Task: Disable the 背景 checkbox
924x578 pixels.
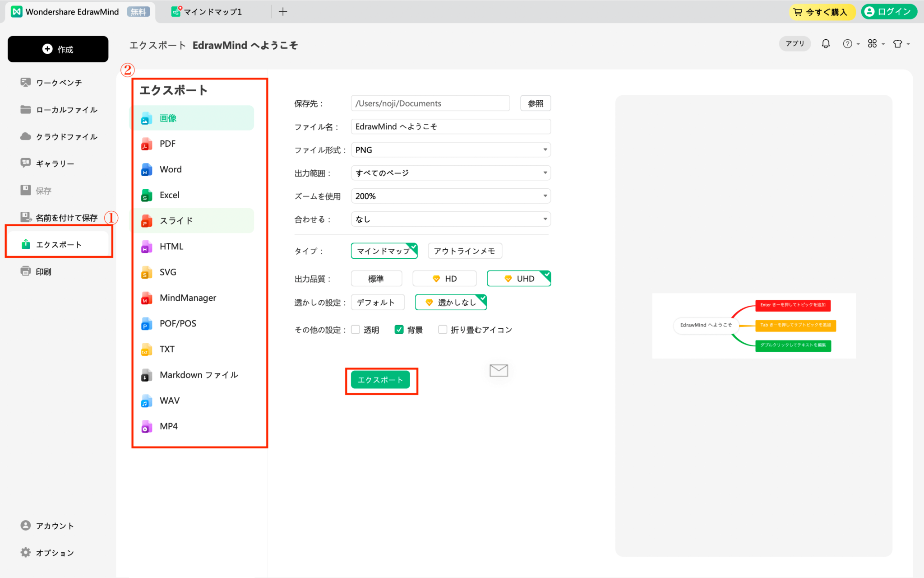Action: point(399,329)
